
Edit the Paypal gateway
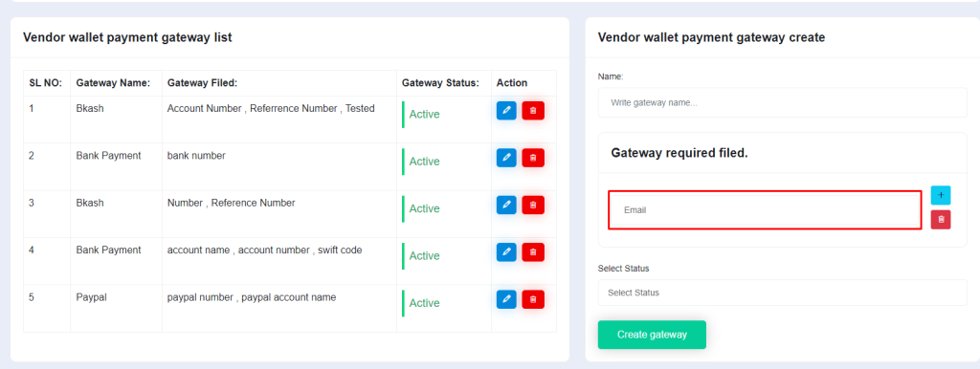coord(506,300)
